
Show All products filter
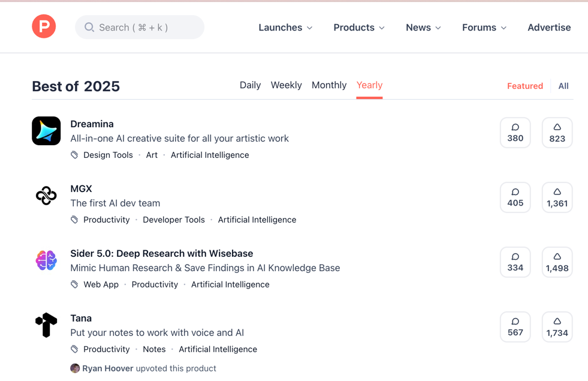pos(563,86)
